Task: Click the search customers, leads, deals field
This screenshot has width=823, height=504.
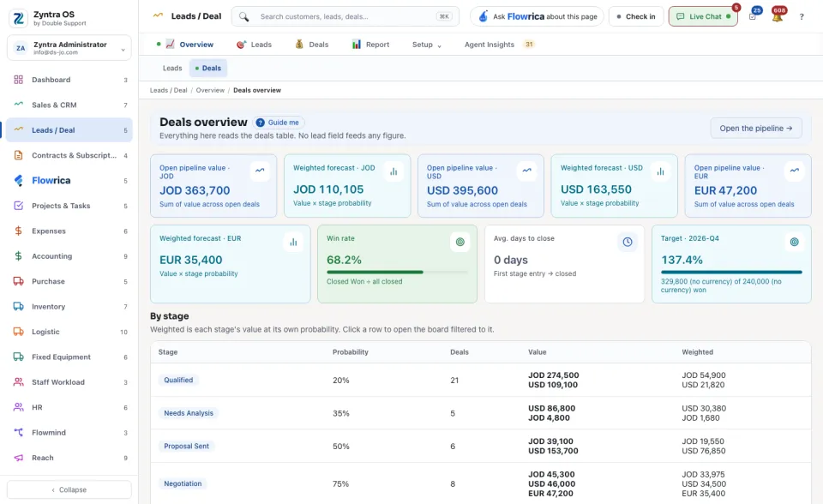Action: (x=345, y=17)
